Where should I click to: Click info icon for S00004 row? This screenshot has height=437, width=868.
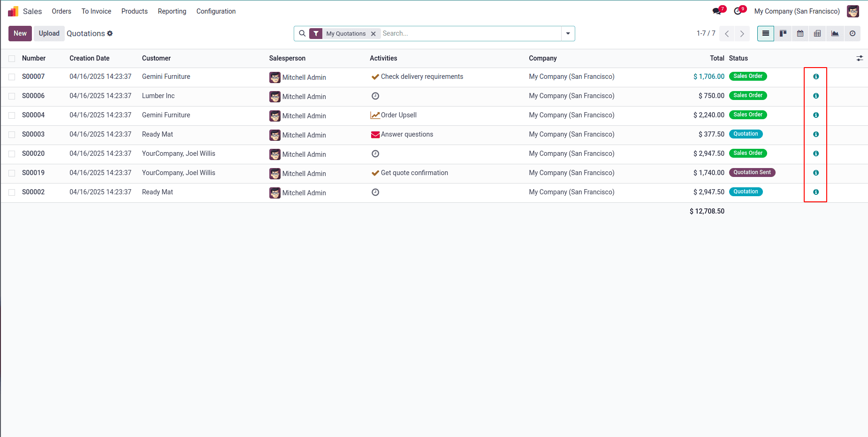(x=816, y=115)
